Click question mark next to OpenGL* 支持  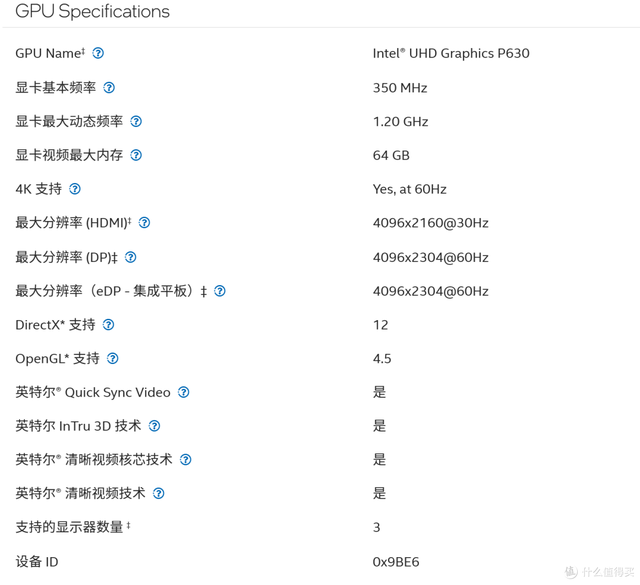coord(113,358)
